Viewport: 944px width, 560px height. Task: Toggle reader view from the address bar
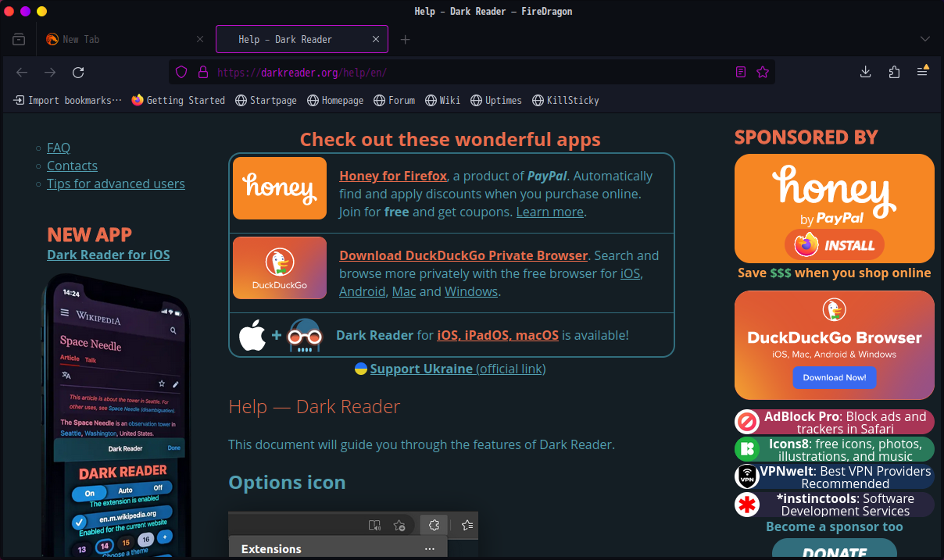pos(741,73)
